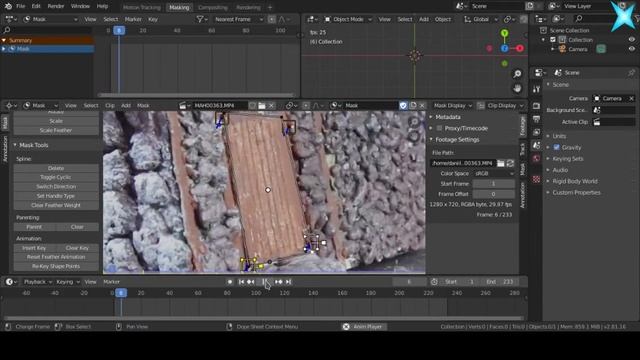The height and width of the screenshot is (360, 640).
Task: Click the pin icon in properties header
Action: 631,73
